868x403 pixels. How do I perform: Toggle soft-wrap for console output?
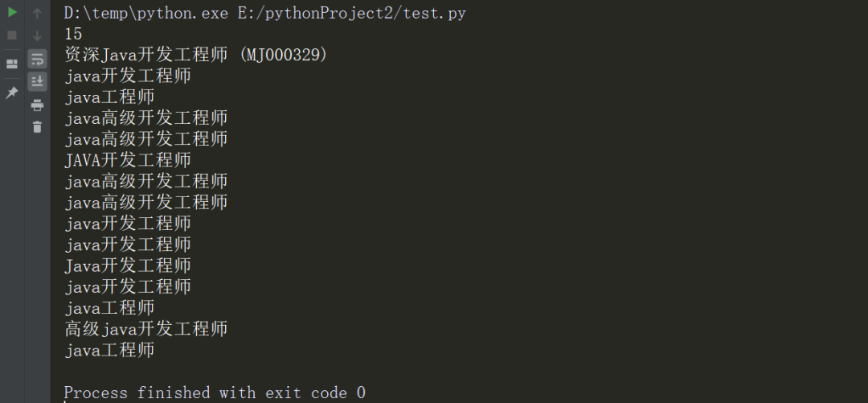(x=37, y=59)
